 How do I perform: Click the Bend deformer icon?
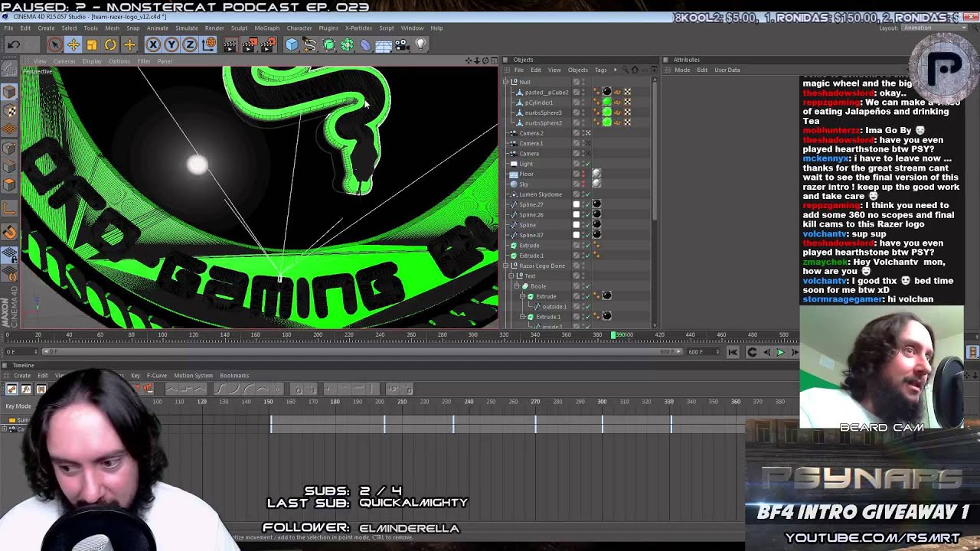pyautogui.click(x=366, y=45)
